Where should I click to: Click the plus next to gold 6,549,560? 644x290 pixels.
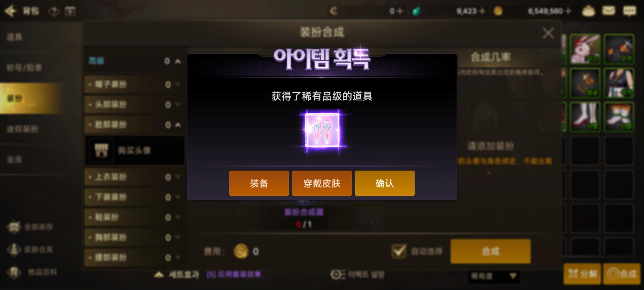568,11
